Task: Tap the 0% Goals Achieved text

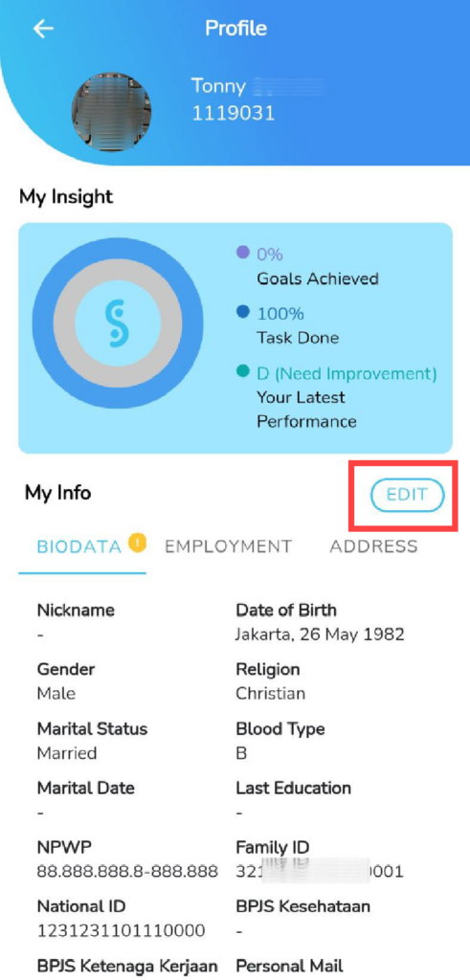Action: (270, 255)
